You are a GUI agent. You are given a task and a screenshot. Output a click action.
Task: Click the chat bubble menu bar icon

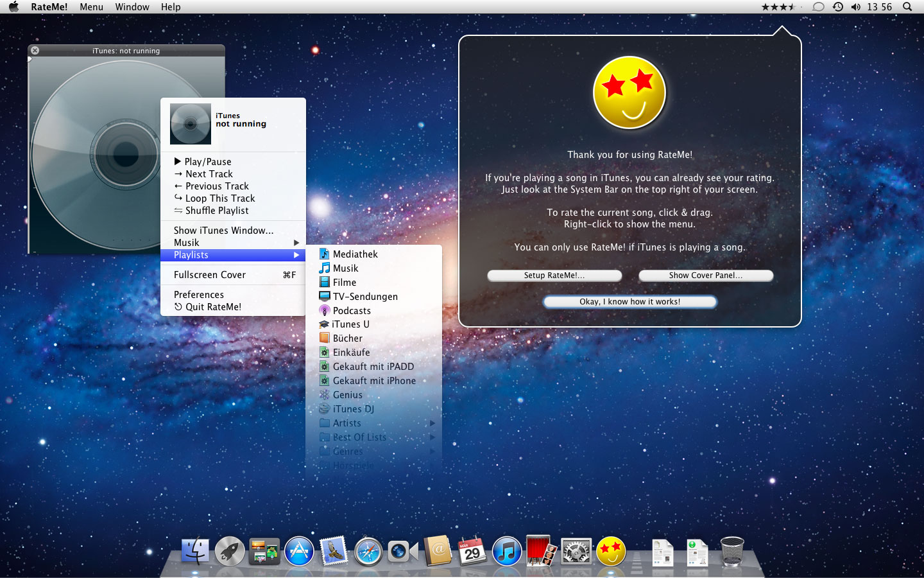point(818,6)
